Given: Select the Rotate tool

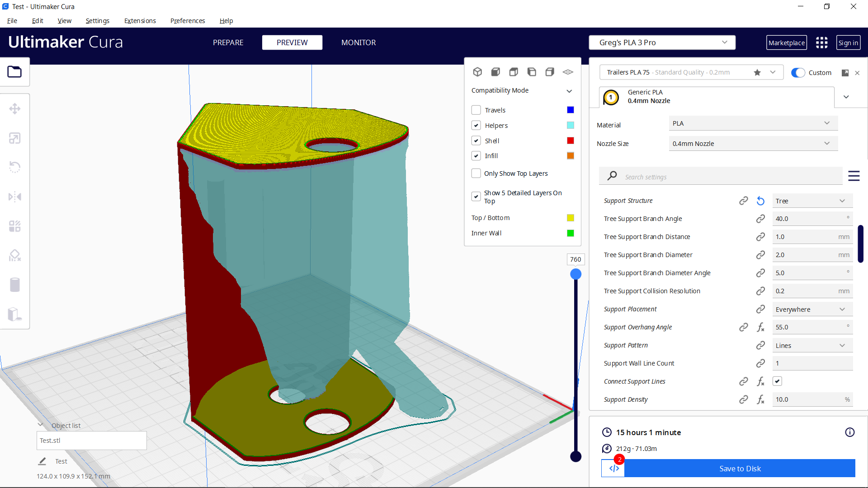Looking at the screenshot, I should point(15,167).
